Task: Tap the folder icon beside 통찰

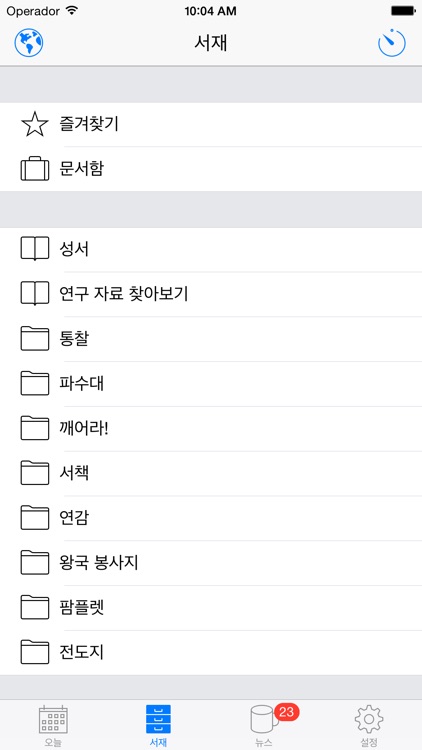Action: point(35,339)
